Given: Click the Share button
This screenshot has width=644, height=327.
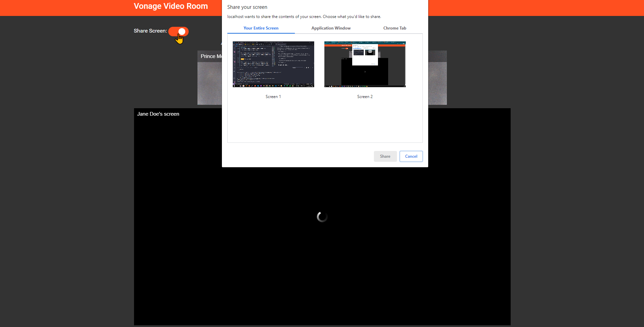Looking at the screenshot, I should 385,156.
